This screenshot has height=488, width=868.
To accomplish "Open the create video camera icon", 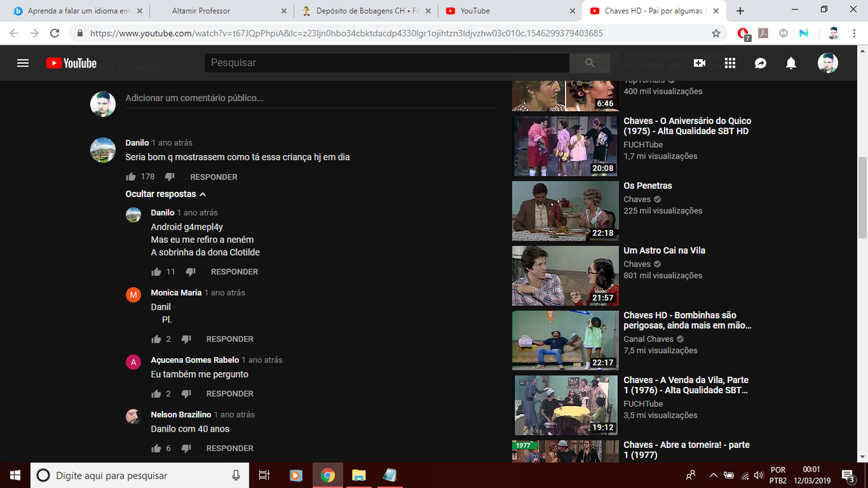I will [x=699, y=63].
